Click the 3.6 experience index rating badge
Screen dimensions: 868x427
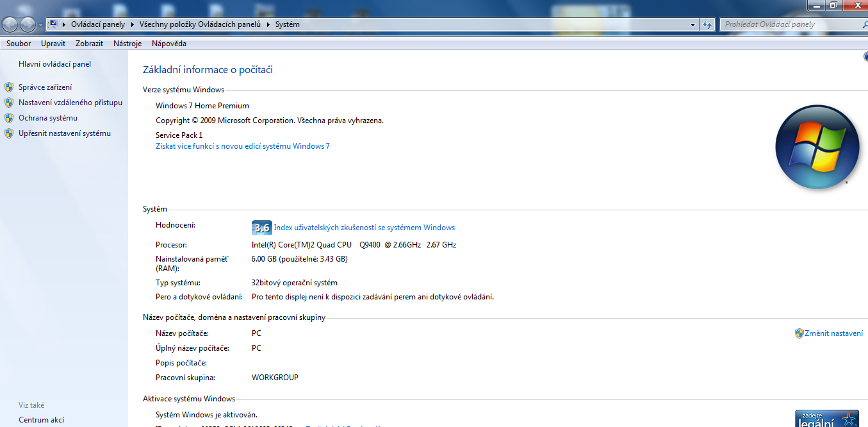point(261,228)
